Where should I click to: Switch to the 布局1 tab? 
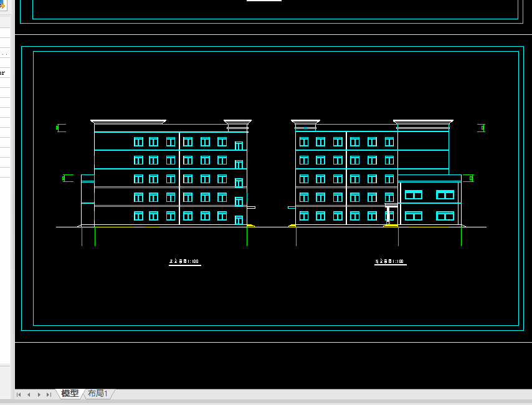pos(98,393)
